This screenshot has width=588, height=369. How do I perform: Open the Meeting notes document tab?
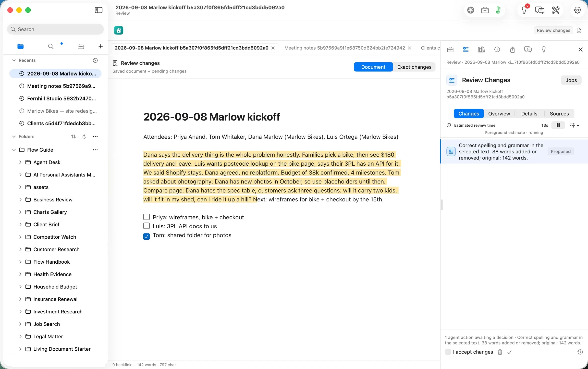344,48
